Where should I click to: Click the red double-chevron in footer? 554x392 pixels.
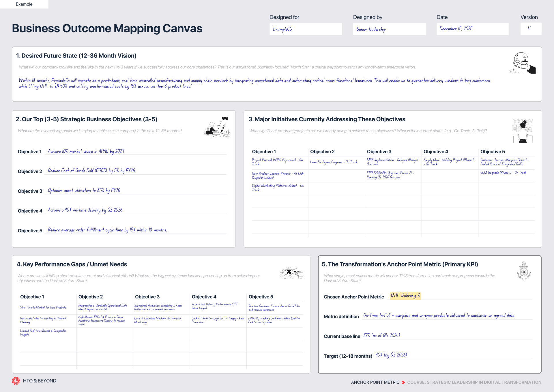403,382
